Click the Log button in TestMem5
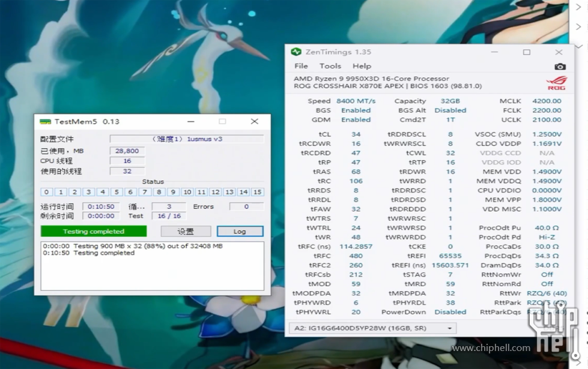Image resolution: width=588 pixels, height=369 pixels. [x=240, y=232]
